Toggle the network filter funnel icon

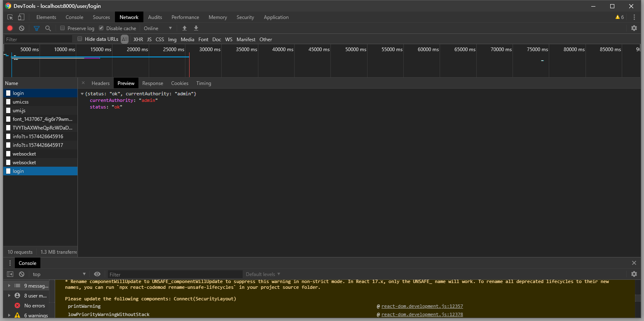tap(37, 28)
